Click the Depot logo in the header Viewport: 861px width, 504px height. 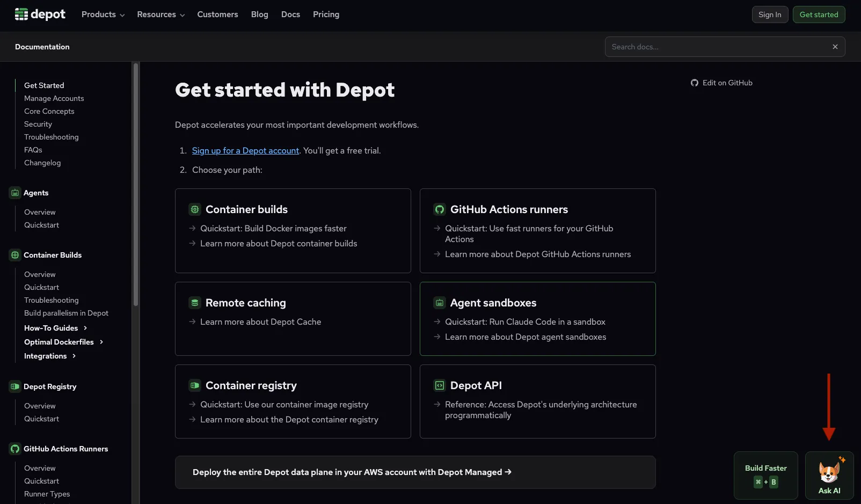40,14
